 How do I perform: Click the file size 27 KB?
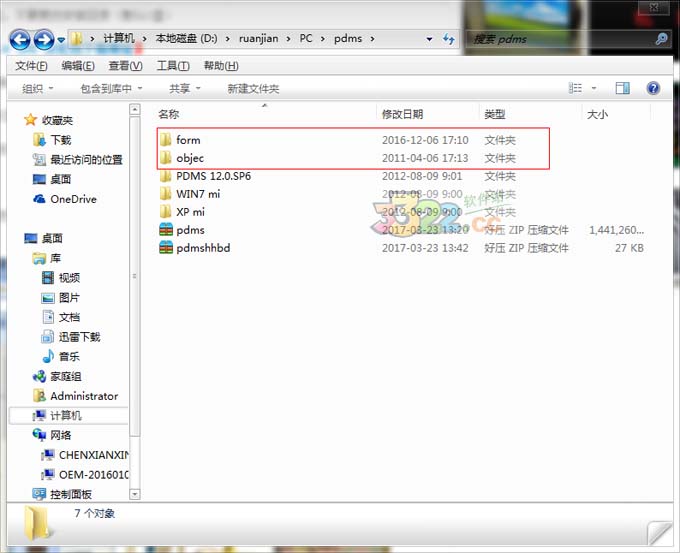pos(629,248)
